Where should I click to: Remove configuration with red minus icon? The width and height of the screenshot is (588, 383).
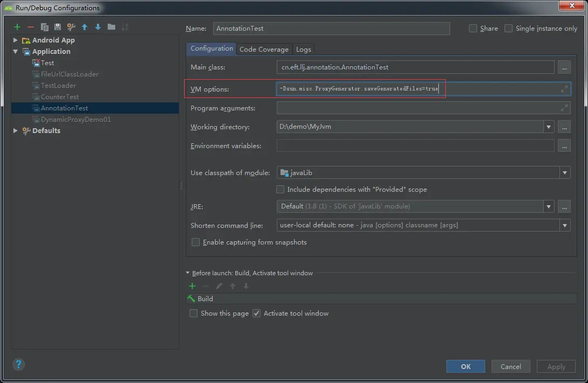coord(31,27)
